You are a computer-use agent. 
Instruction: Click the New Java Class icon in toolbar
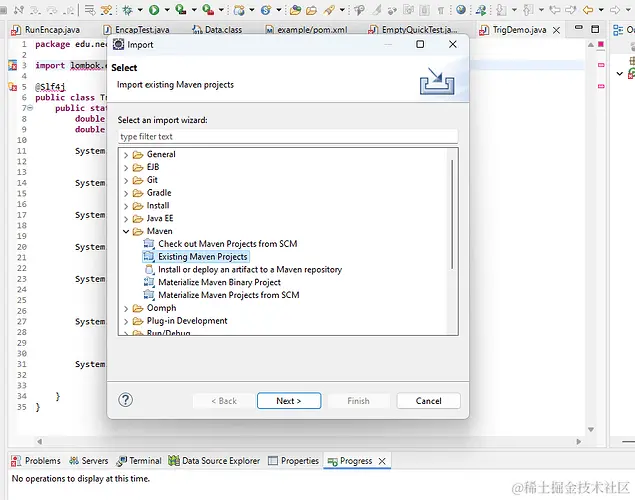(266, 9)
